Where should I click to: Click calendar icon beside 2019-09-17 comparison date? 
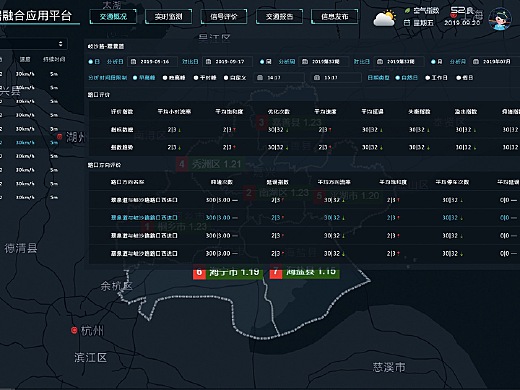(208, 62)
